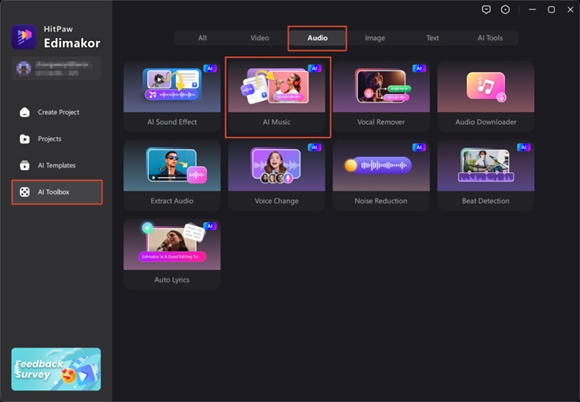580x402 pixels.
Task: Open the Noise Reduction tool
Action: (381, 175)
